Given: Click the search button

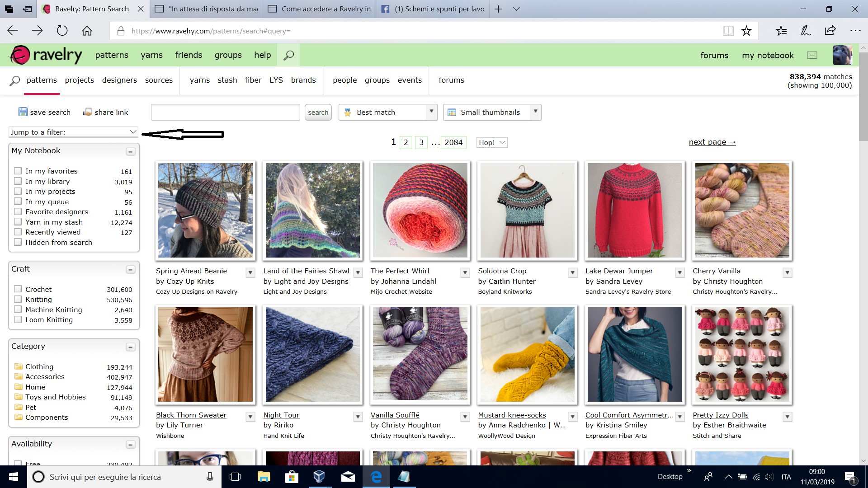Looking at the screenshot, I should [318, 112].
